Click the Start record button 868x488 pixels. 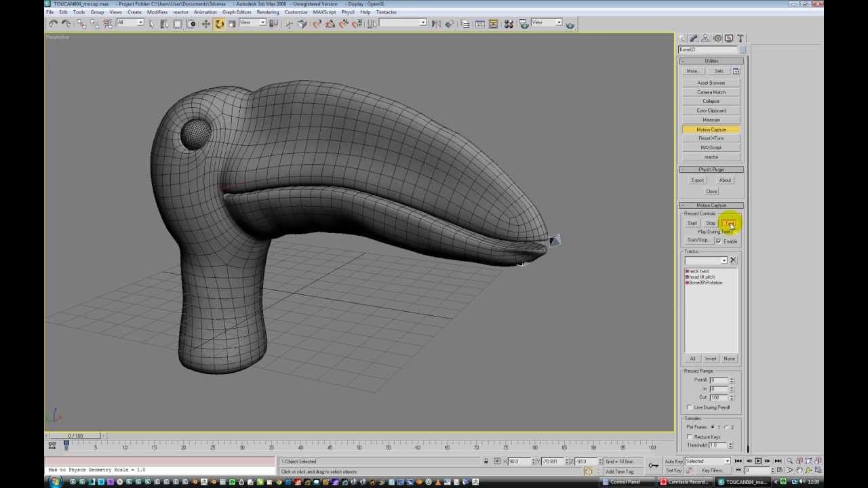[x=692, y=223]
